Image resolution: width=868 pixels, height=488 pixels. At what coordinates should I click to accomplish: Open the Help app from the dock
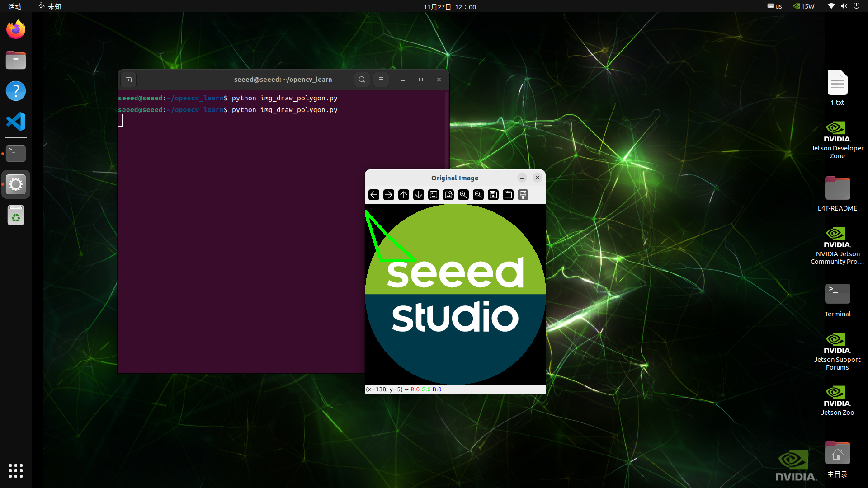point(16,91)
